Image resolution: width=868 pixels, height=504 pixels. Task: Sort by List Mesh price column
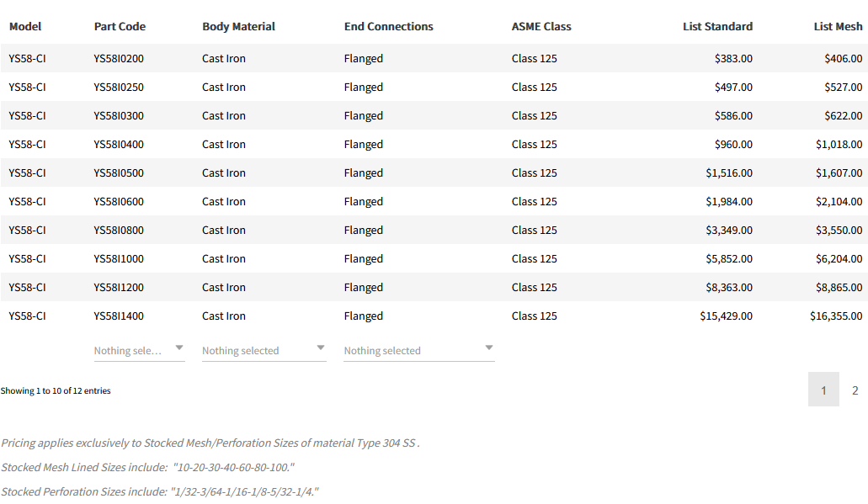coord(838,27)
